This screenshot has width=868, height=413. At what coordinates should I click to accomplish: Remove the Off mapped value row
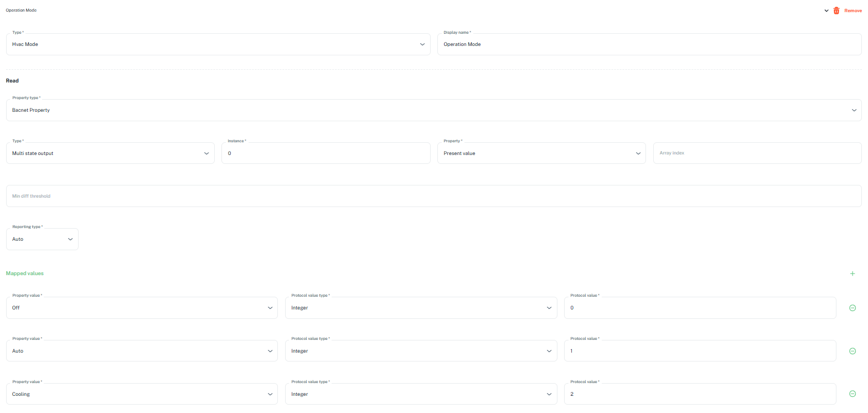click(x=852, y=308)
